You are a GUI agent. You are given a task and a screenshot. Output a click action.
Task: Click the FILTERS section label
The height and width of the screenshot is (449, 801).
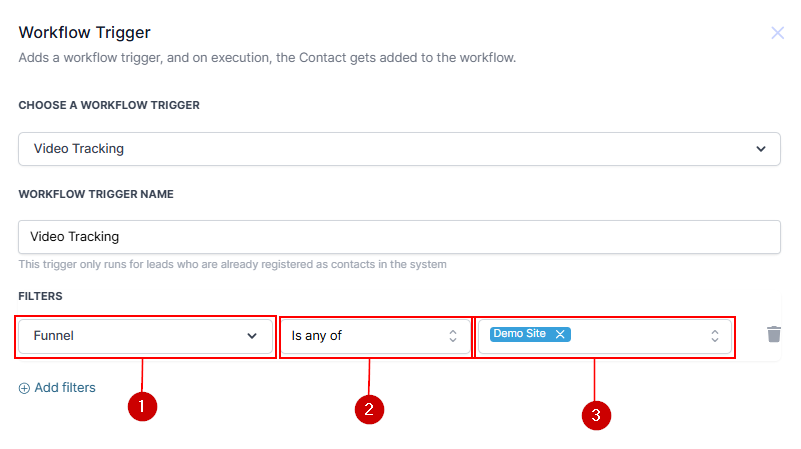(40, 297)
